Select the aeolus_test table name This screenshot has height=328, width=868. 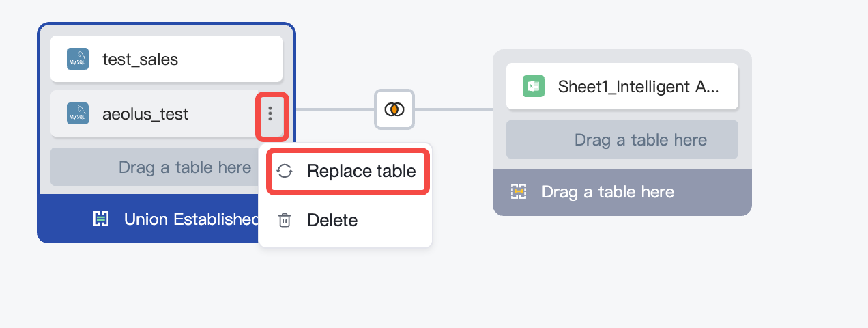tap(145, 114)
